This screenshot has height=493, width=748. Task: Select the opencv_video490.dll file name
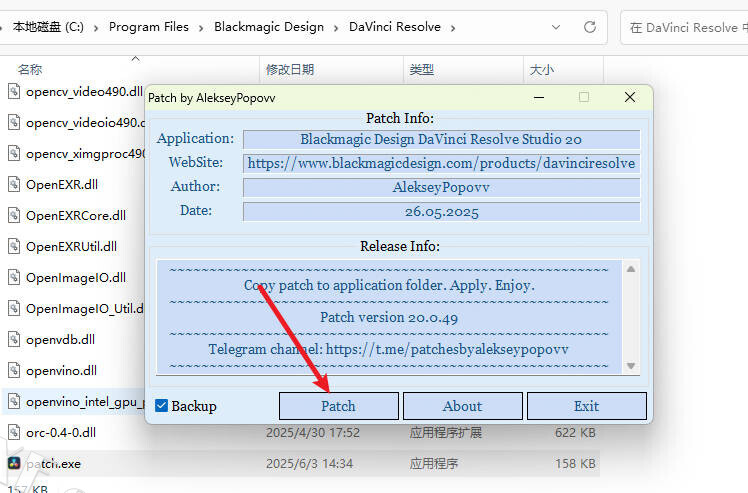pyautogui.click(x=84, y=92)
